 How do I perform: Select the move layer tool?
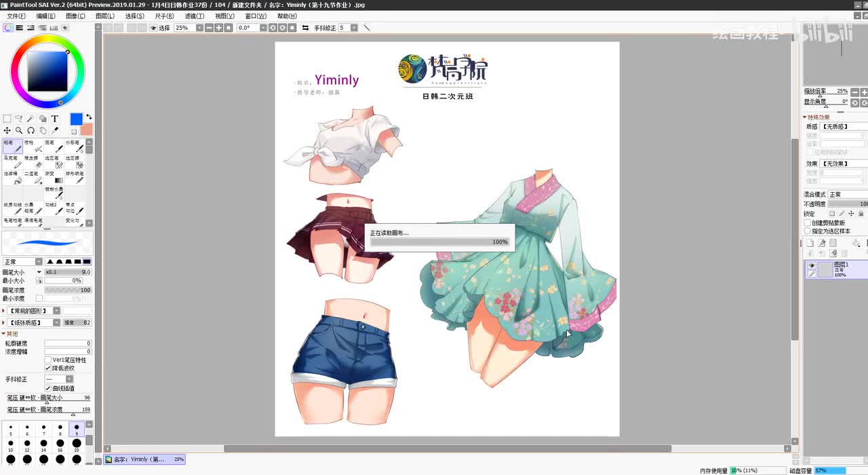pos(7,130)
